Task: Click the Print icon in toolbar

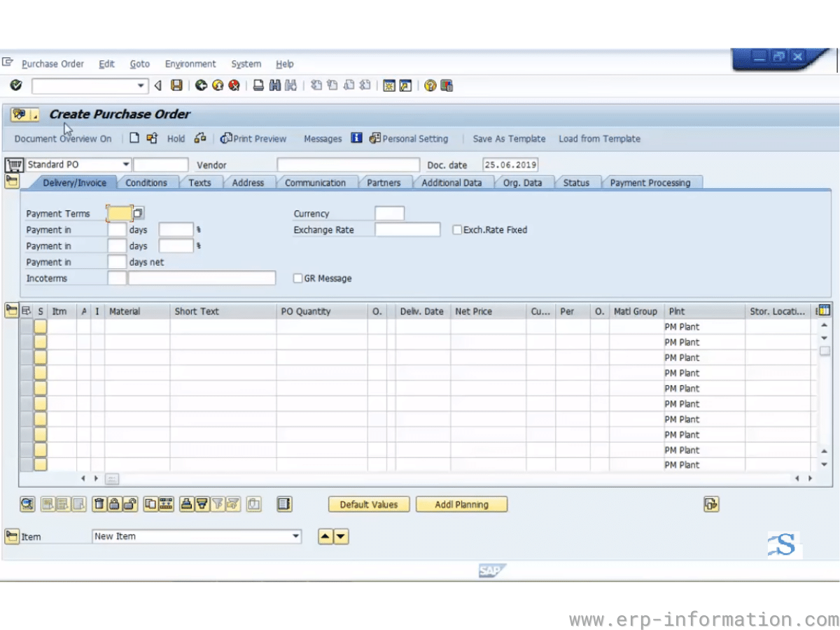Action: click(x=258, y=85)
